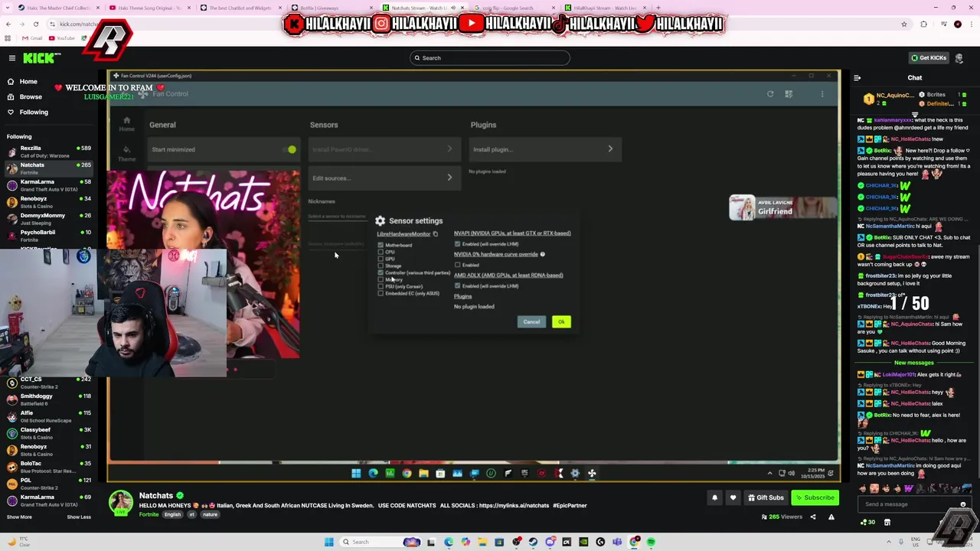Open the Kick hamburger sidebar menu
The image size is (980, 551).
point(11,58)
